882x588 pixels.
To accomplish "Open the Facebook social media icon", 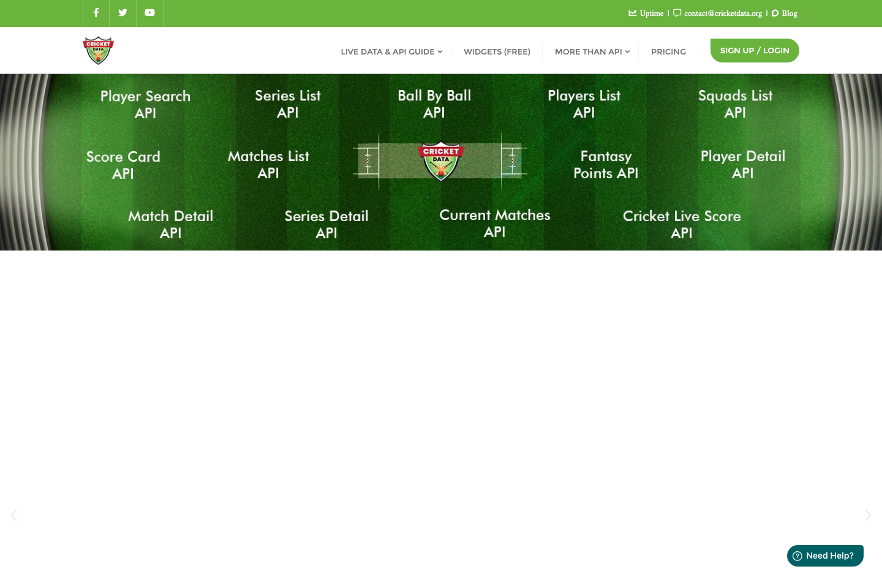I will [96, 13].
